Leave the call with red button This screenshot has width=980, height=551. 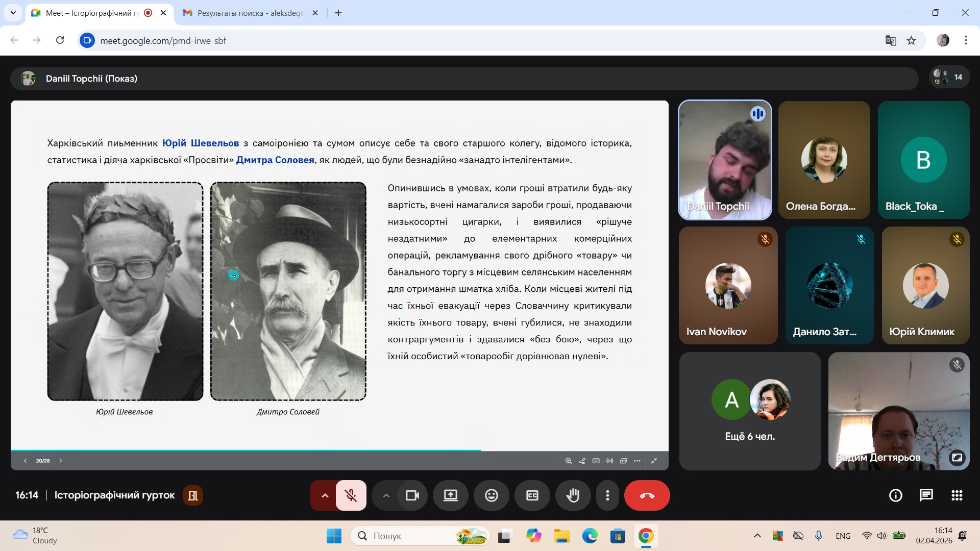(647, 495)
